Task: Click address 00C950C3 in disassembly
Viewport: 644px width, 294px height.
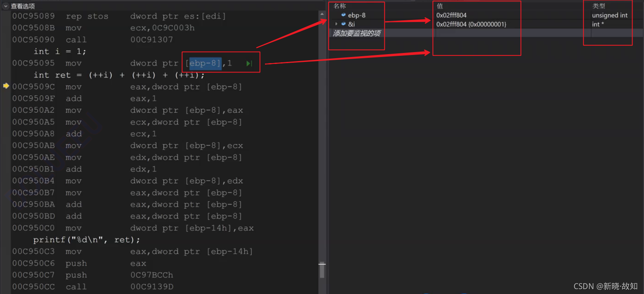Action: point(33,252)
